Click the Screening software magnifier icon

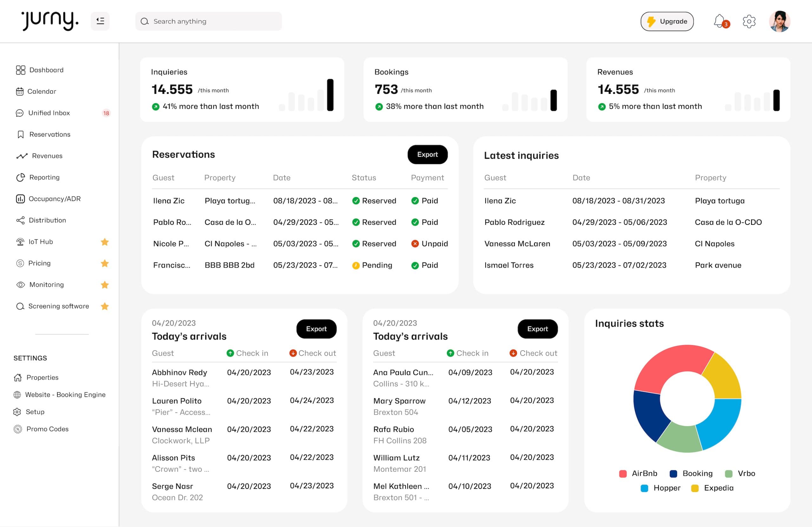click(21, 306)
